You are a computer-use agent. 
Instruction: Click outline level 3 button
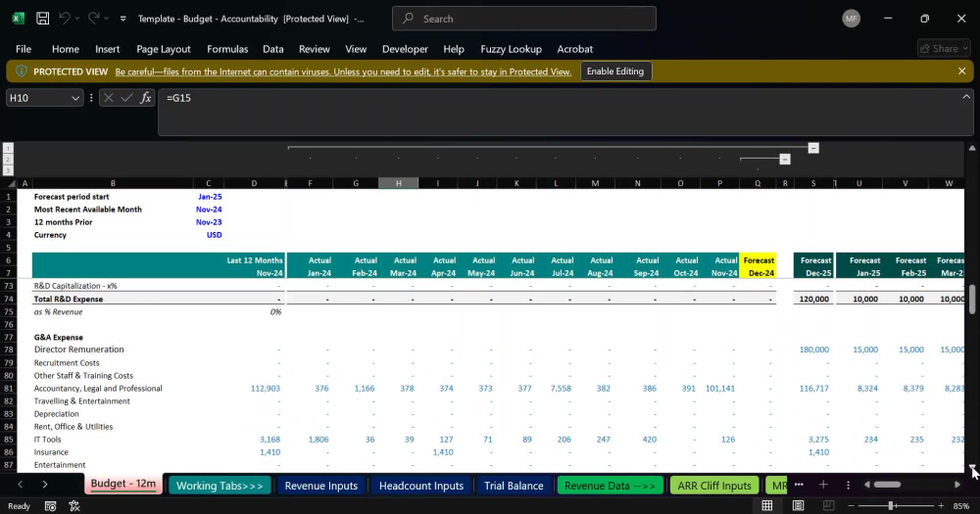[x=8, y=170]
